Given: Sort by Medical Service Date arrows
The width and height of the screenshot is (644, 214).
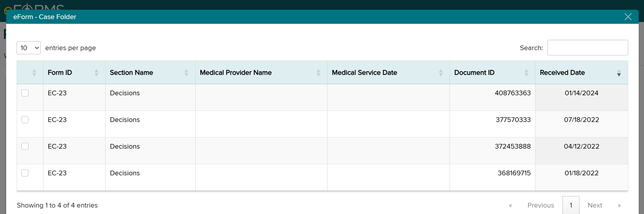Looking at the screenshot, I should [x=440, y=73].
